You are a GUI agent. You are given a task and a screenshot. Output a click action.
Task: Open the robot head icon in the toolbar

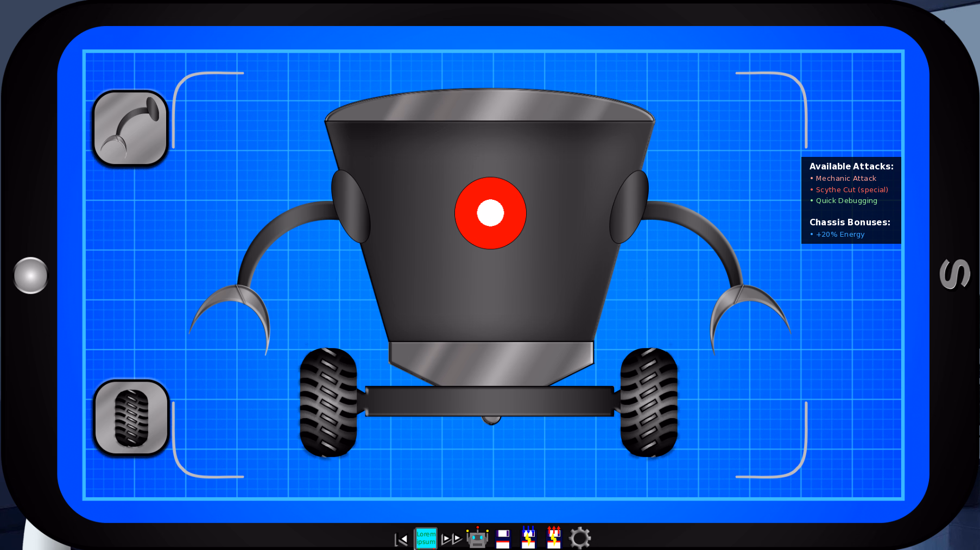[x=477, y=538]
